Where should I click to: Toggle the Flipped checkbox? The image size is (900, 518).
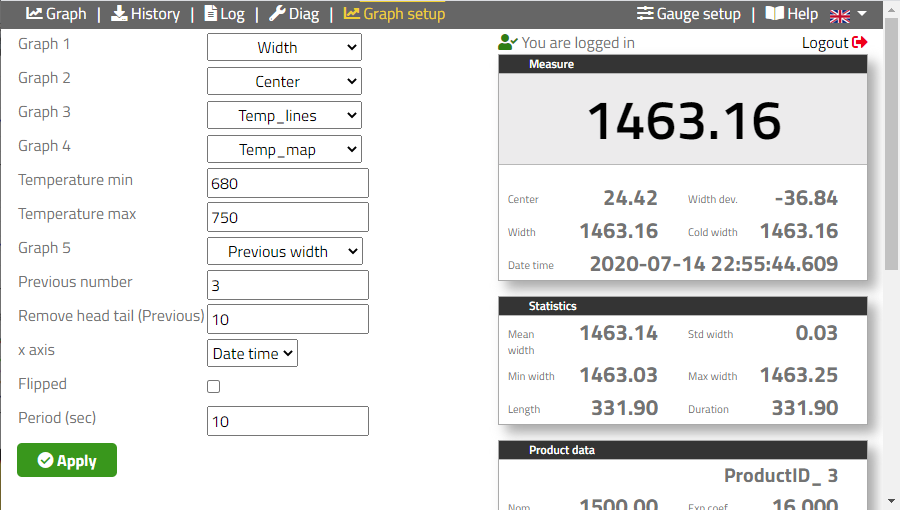click(213, 386)
